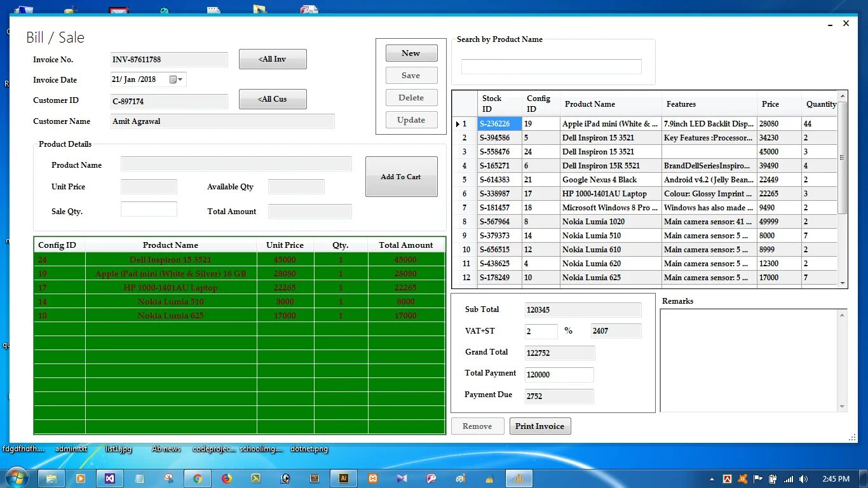This screenshot has width=868, height=488.
Task: Click price cell 49999
Action: [778, 222]
